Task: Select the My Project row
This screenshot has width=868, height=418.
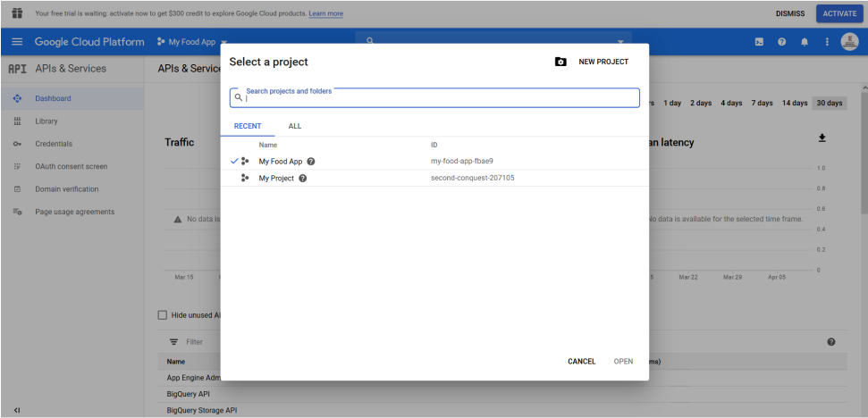Action: click(x=434, y=178)
